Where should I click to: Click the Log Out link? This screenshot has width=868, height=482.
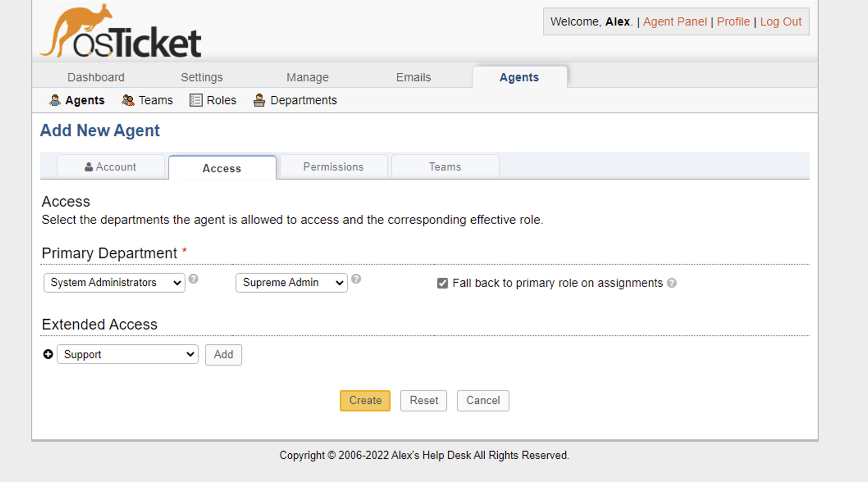pyautogui.click(x=780, y=22)
